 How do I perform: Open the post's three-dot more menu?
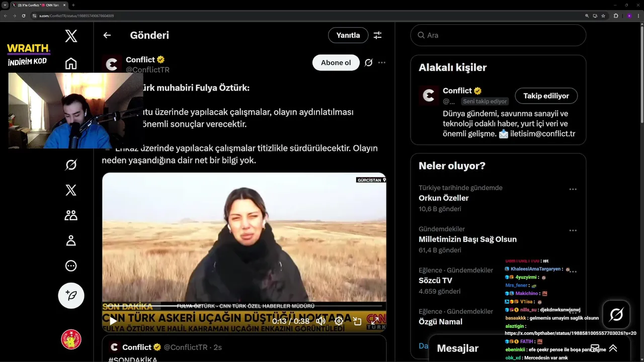(x=382, y=63)
